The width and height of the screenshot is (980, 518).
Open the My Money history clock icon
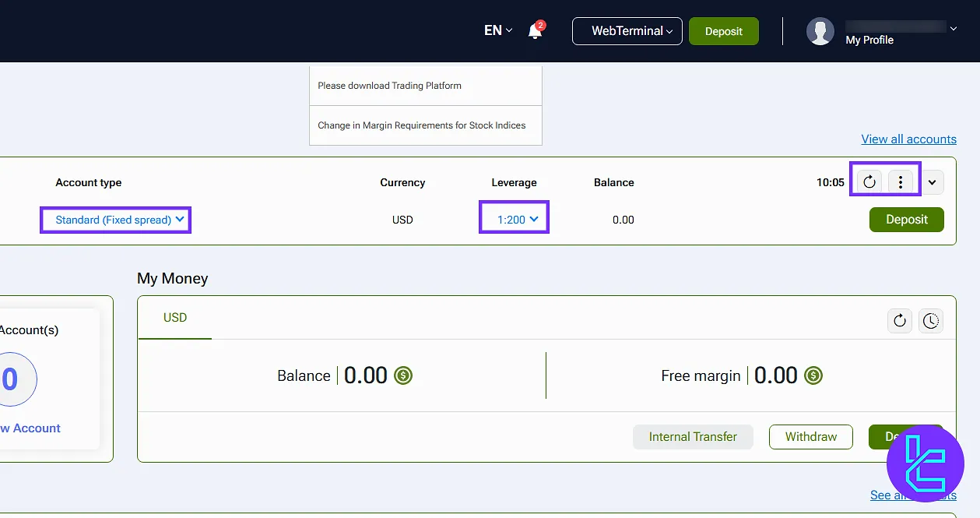(x=931, y=321)
